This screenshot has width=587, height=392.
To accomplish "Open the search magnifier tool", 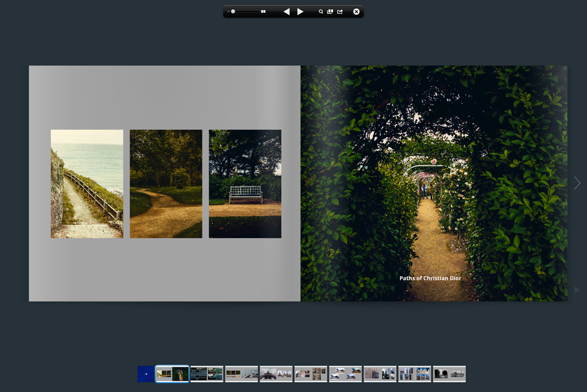I will 321,12.
